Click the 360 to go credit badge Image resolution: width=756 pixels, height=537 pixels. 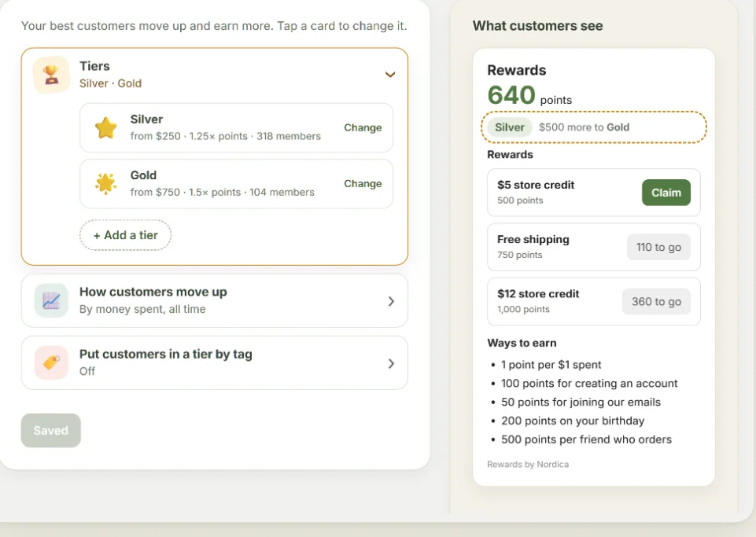pos(656,302)
